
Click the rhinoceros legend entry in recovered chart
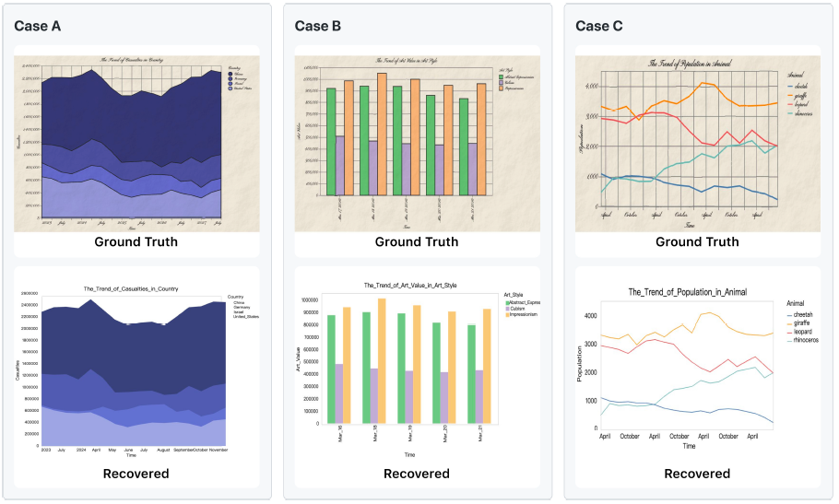pyautogui.click(x=803, y=340)
